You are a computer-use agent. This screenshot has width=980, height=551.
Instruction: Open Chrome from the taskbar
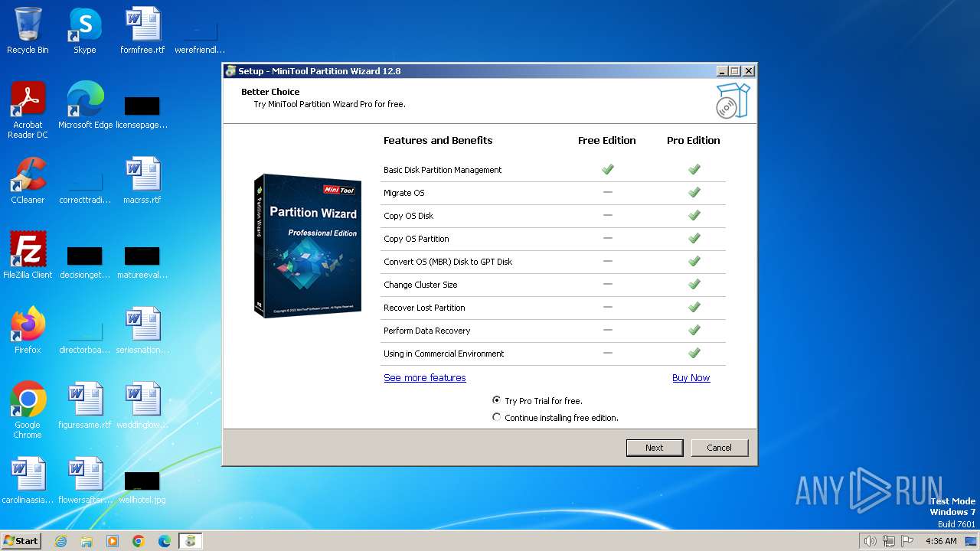[139, 541]
